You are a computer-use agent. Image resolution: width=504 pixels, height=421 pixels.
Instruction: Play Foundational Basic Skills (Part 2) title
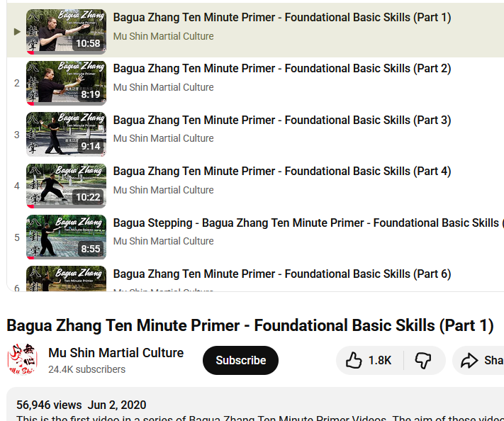[282, 69]
